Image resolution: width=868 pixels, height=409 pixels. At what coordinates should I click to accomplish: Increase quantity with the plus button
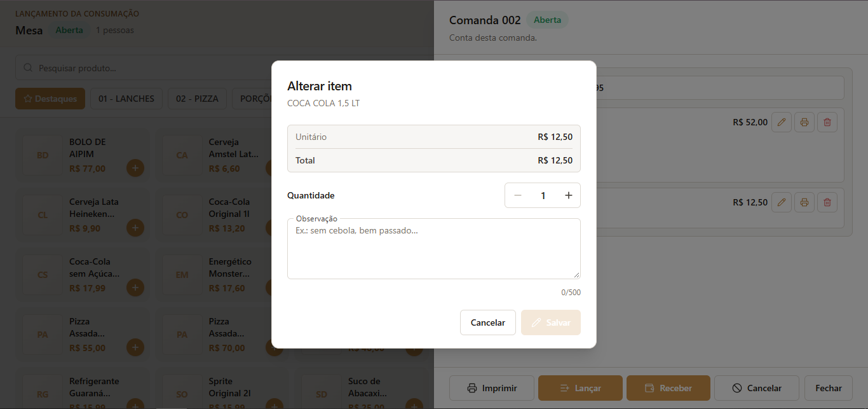point(569,195)
